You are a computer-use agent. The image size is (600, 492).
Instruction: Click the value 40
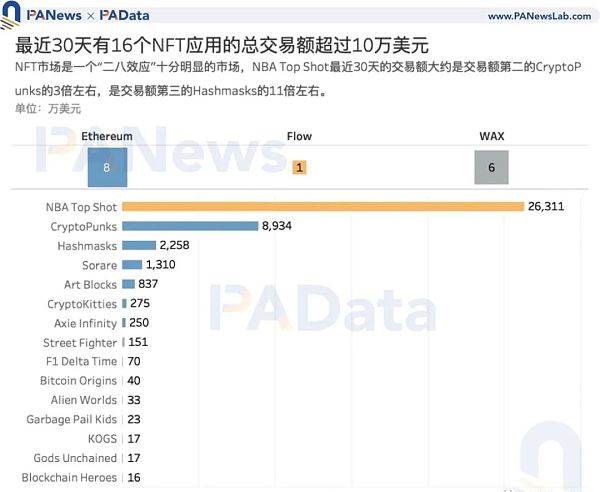[x=134, y=381]
